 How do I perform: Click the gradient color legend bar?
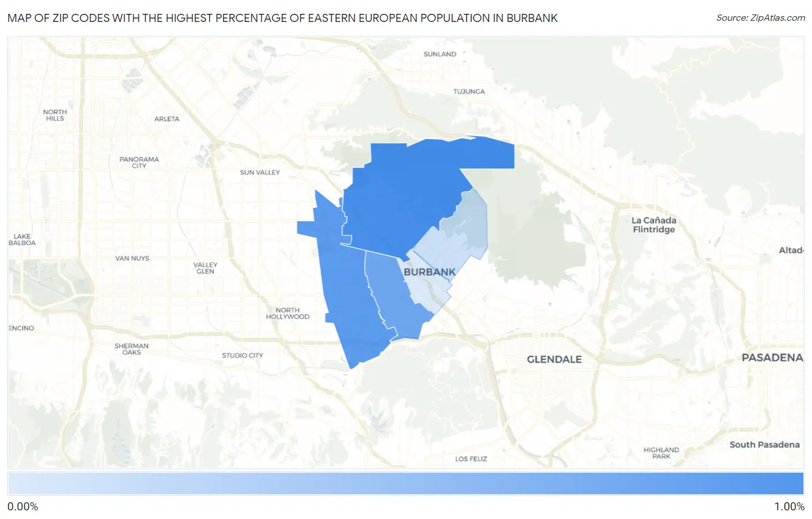405,483
